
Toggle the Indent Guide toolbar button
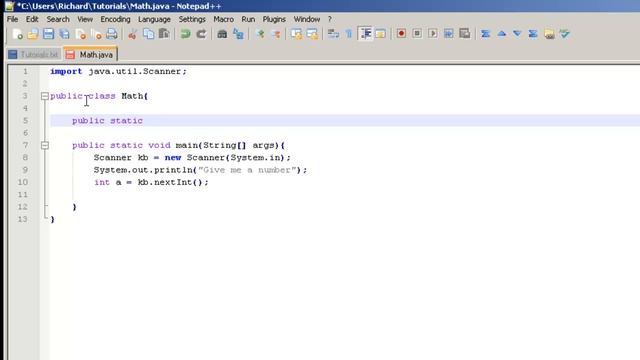[x=365, y=34]
